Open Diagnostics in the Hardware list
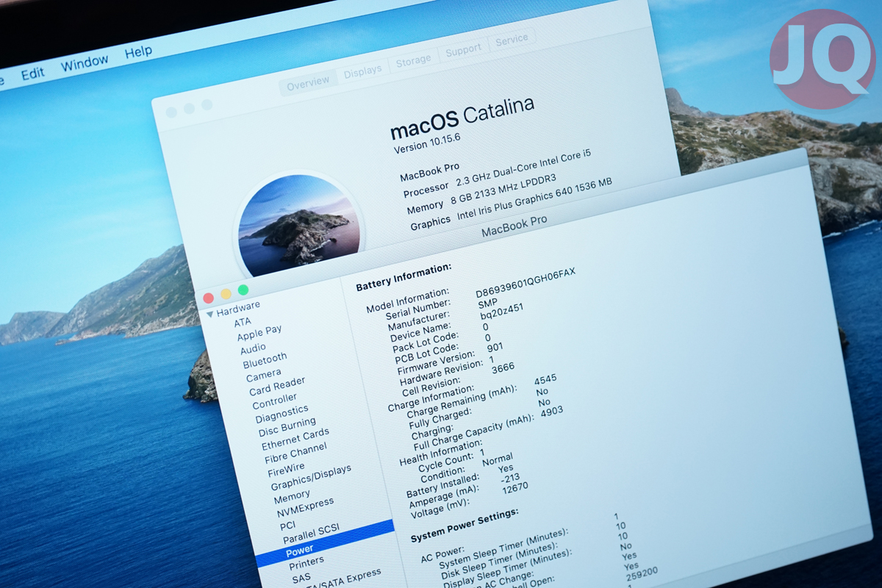The image size is (882, 588). (x=282, y=414)
